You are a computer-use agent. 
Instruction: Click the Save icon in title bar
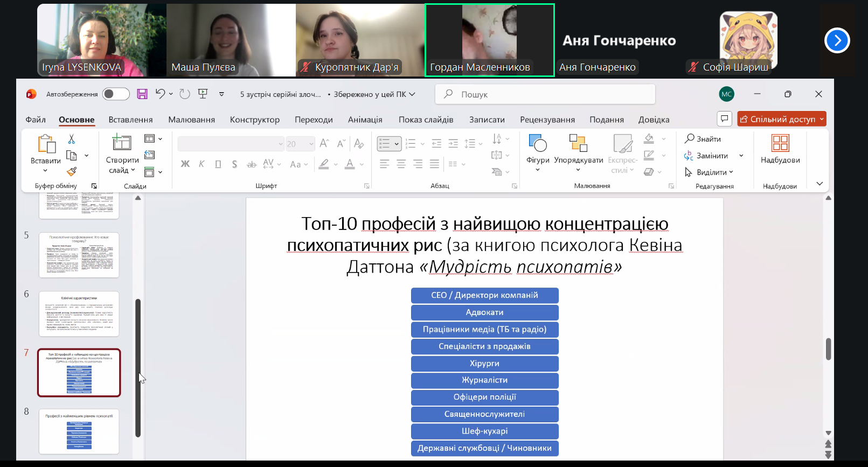142,94
